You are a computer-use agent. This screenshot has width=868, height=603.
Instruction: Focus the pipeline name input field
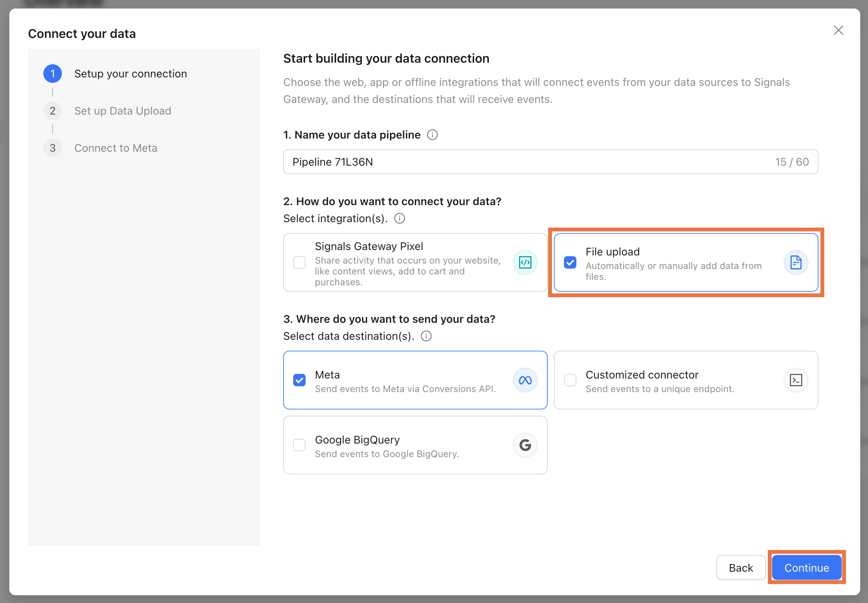550,162
